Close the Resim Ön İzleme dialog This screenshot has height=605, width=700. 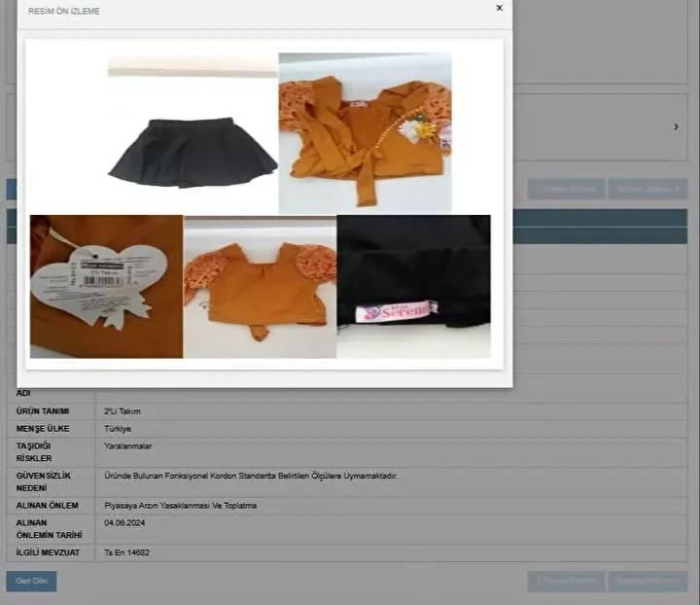(x=500, y=9)
